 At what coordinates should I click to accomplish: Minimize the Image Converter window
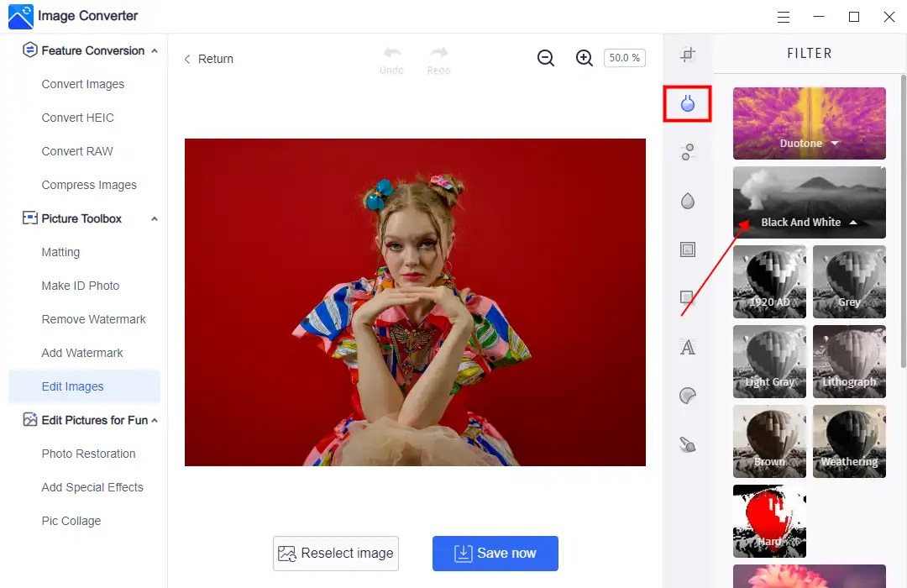point(819,17)
